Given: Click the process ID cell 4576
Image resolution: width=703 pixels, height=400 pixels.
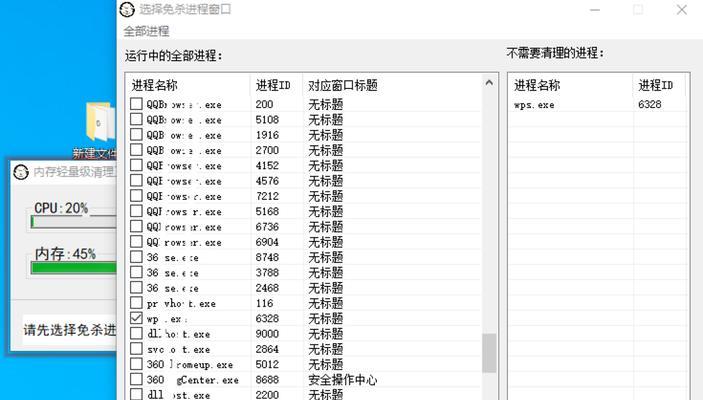Looking at the screenshot, I should pyautogui.click(x=267, y=181).
